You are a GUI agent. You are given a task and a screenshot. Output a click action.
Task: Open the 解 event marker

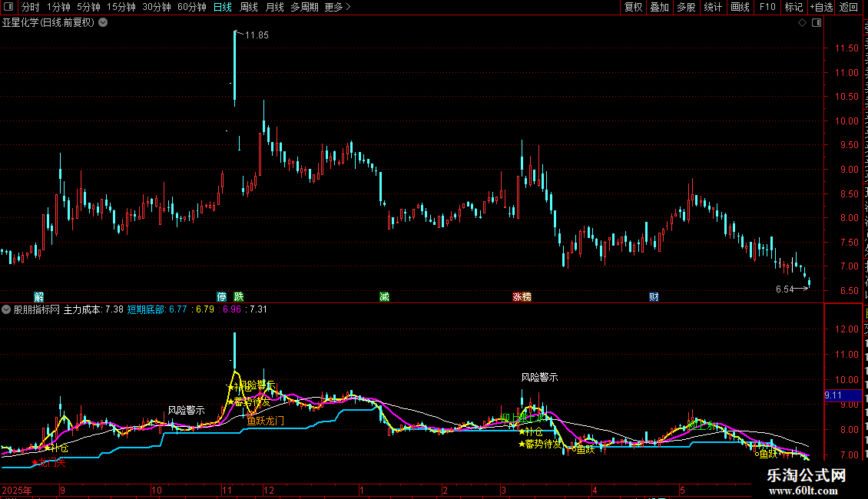tap(38, 297)
